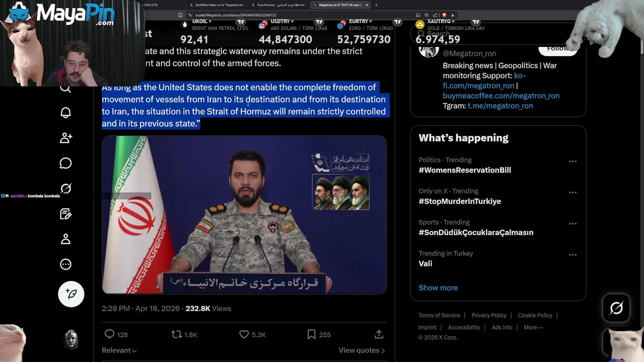Open the Notifications bell icon

click(x=66, y=113)
